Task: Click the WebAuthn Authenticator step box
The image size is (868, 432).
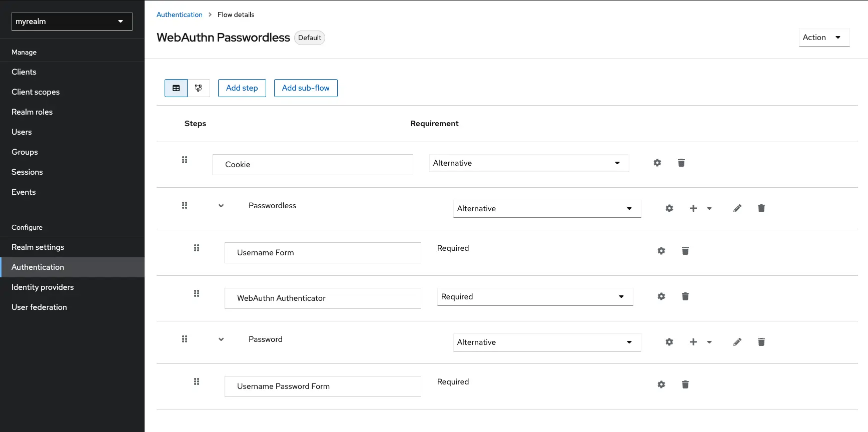Action: 323,298
